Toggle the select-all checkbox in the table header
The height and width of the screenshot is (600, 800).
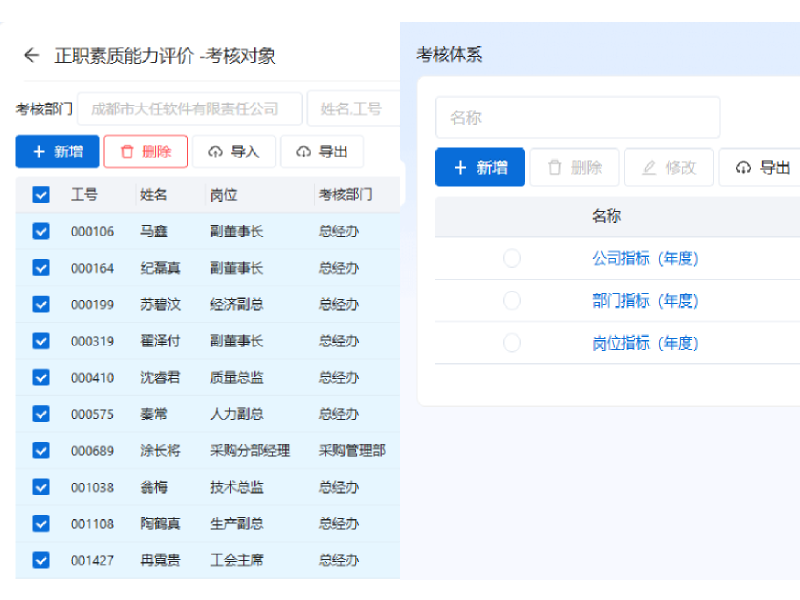coord(41,194)
